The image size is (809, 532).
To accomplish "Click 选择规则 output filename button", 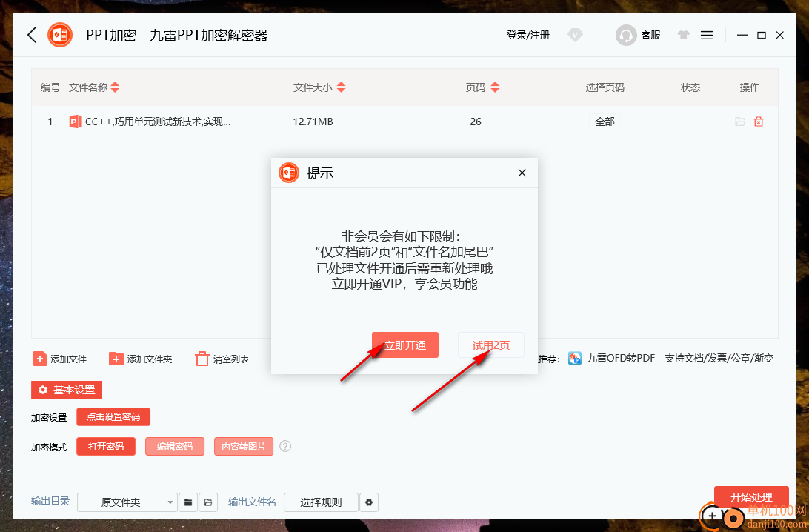I will (x=321, y=502).
